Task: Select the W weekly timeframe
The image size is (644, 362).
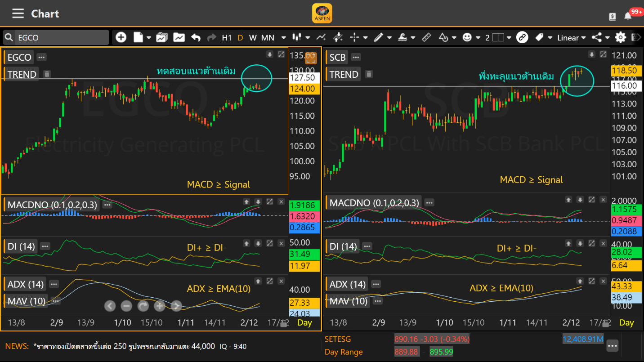Action: click(253, 38)
